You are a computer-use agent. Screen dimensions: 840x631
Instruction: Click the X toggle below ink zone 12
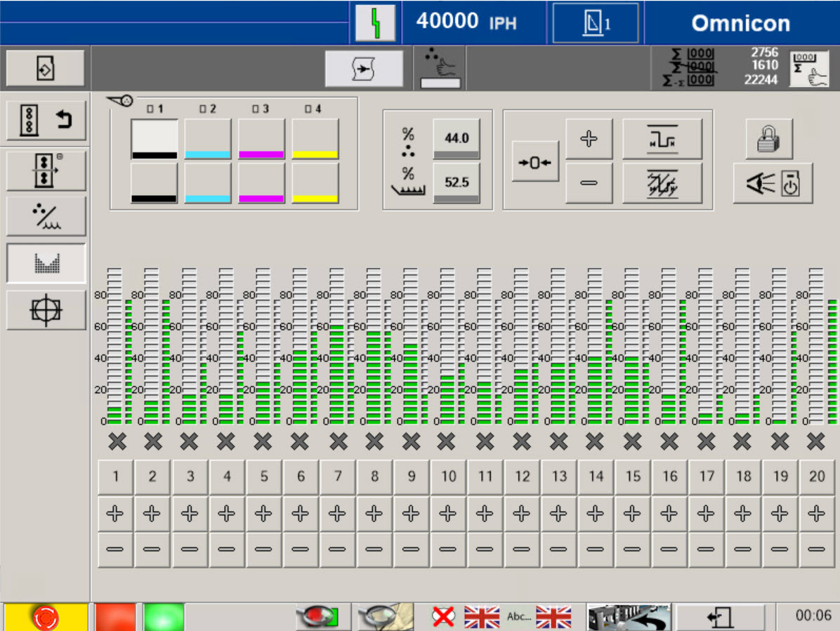point(522,442)
